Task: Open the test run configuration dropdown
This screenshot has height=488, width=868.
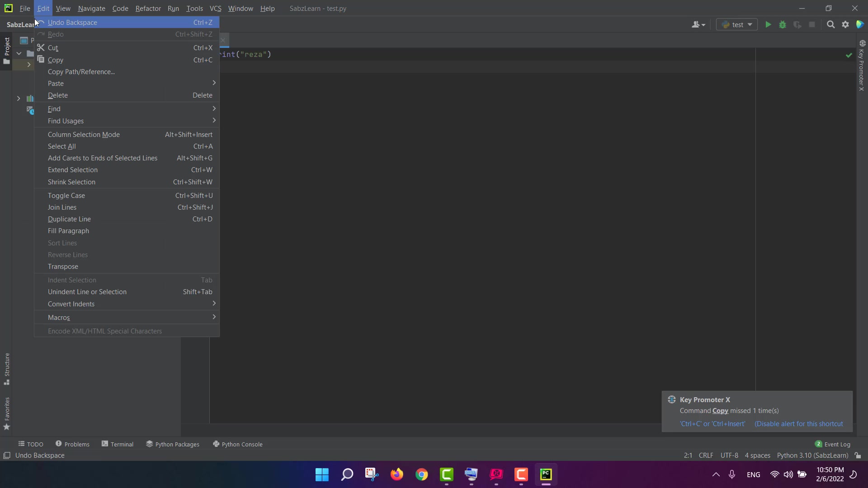Action: coord(737,25)
